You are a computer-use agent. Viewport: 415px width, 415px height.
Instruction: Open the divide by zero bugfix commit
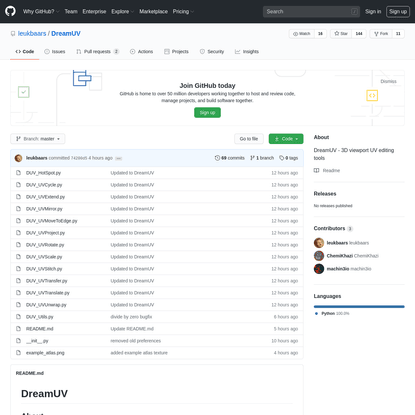pyautogui.click(x=131, y=317)
